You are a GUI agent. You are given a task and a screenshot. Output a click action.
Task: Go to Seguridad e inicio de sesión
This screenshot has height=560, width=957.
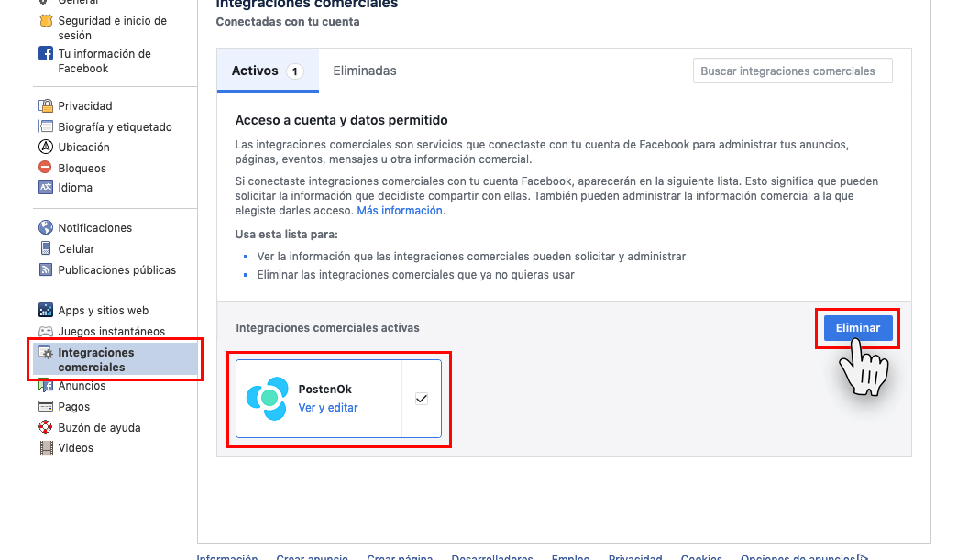tap(113, 28)
